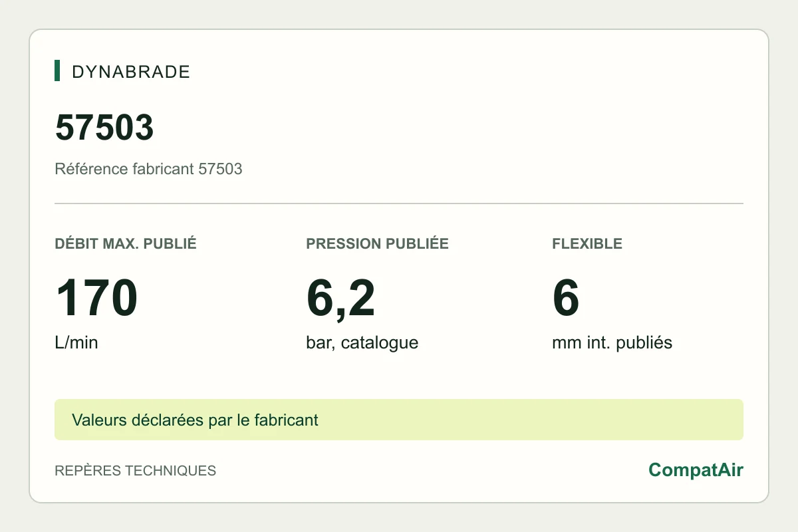Viewport: 798px width, 532px height.
Task: Open the CompatAir brand link
Action: click(696, 470)
